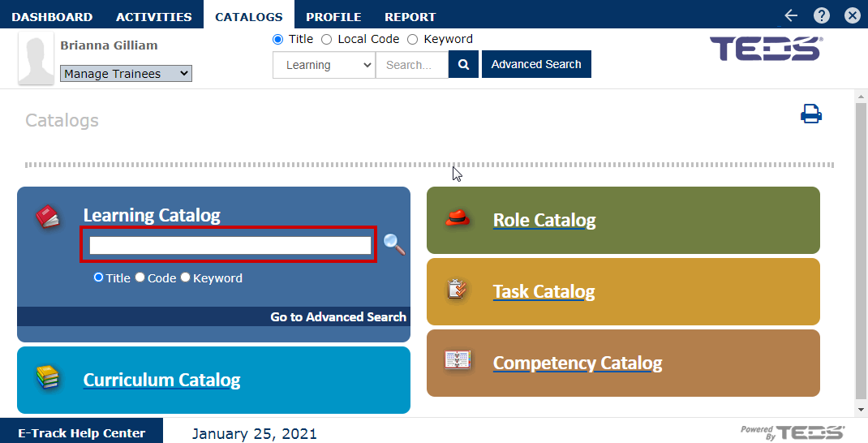The width and height of the screenshot is (868, 443).
Task: Click the magnifying glass in Learning Catalog
Action: (394, 243)
